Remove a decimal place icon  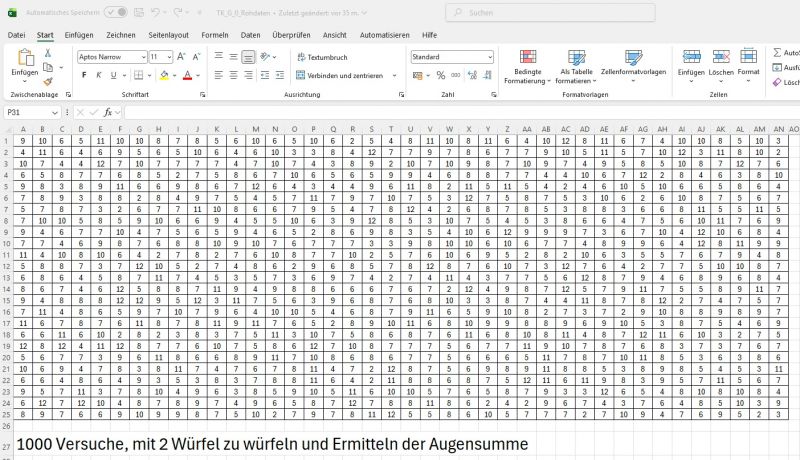[487, 75]
